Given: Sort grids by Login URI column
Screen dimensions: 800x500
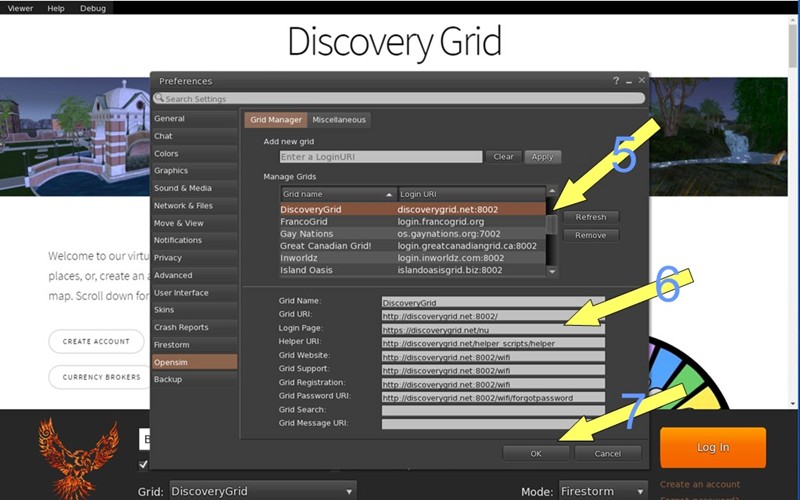Looking at the screenshot, I should coord(471,194).
